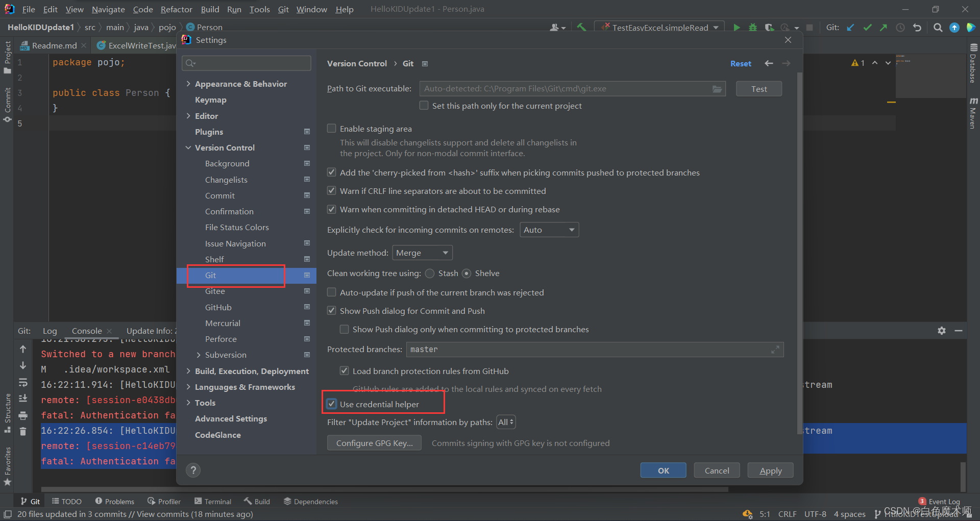Image resolution: width=980 pixels, height=521 pixels.
Task: Click the Settings search field
Action: click(x=247, y=63)
